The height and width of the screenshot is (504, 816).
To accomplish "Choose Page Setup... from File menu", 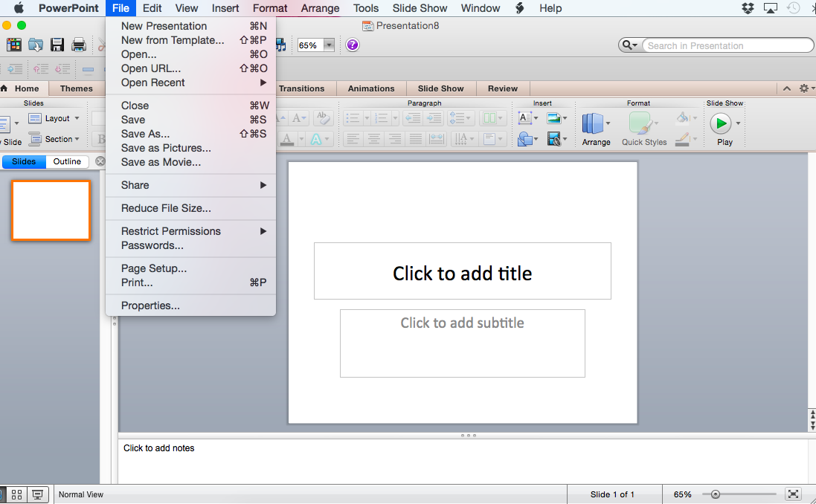I will pos(190,268).
